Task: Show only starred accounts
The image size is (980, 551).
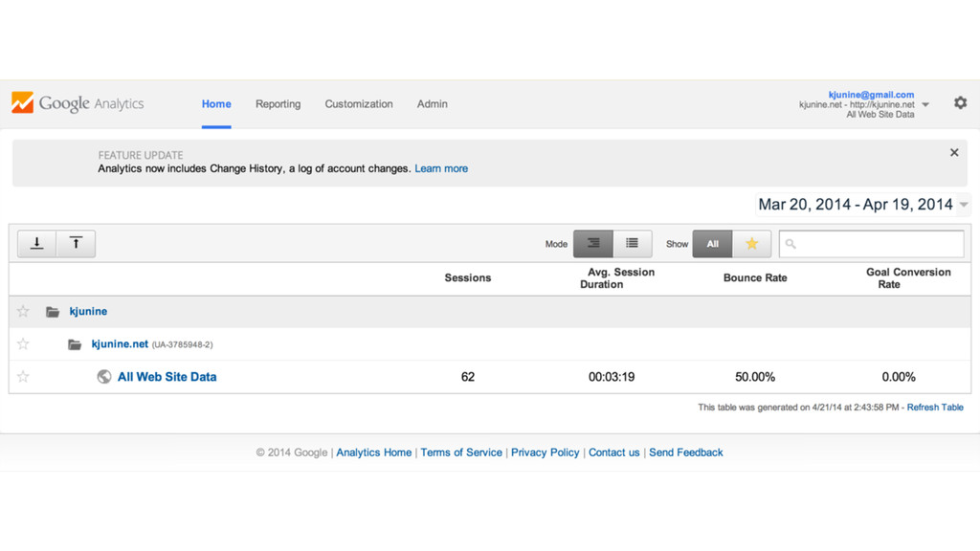Action: point(751,244)
